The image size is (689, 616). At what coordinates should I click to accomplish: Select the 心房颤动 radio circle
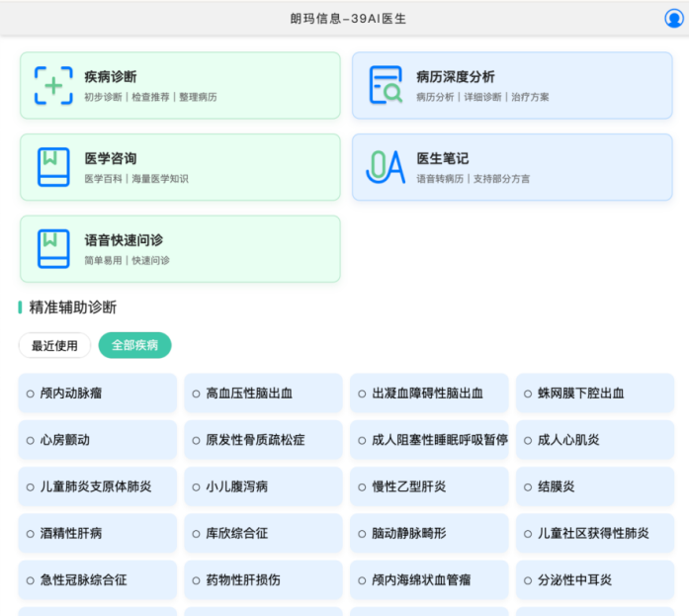(x=31, y=440)
